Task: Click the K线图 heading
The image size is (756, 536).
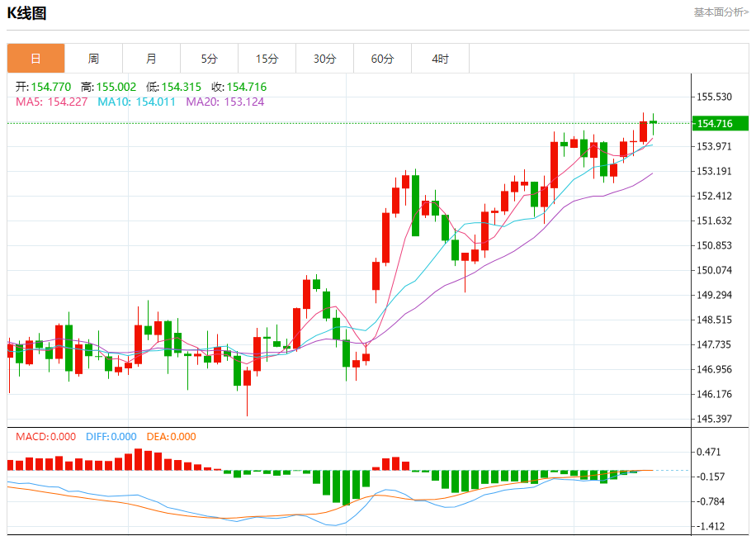Action: 26,13
